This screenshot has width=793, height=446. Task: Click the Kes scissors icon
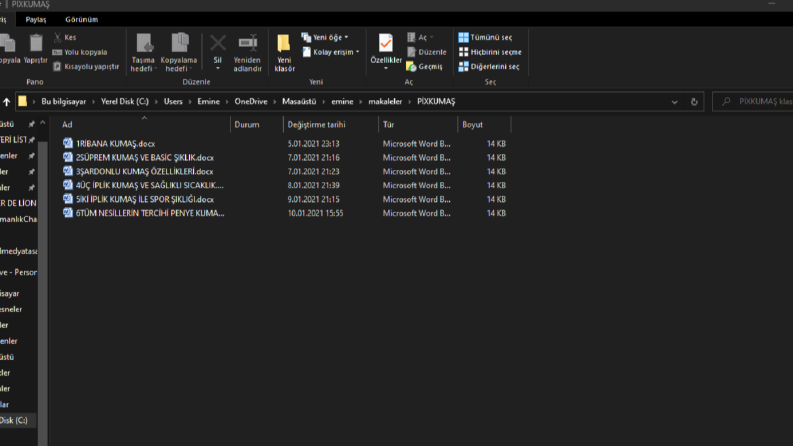58,37
